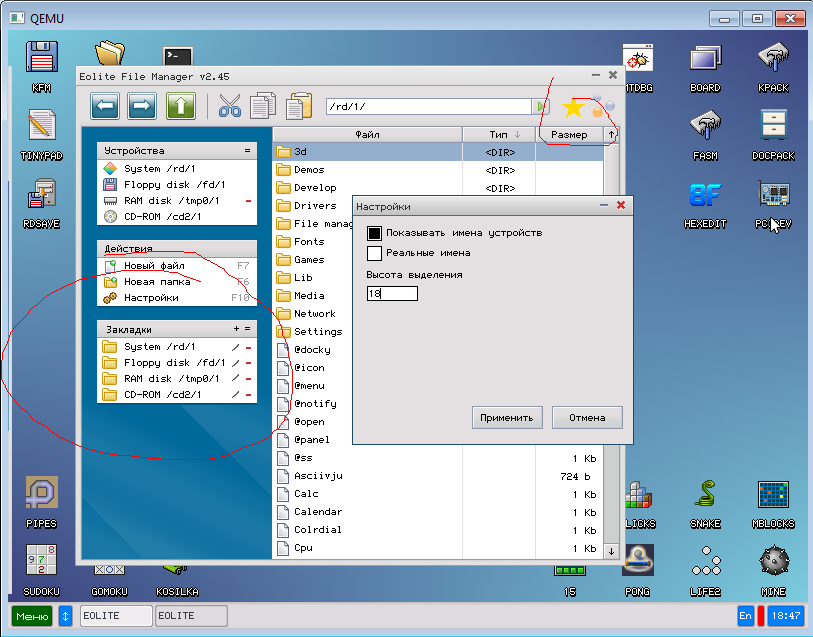Click the paste clipboard icon
Screen dimensions: 813x637
coord(298,106)
